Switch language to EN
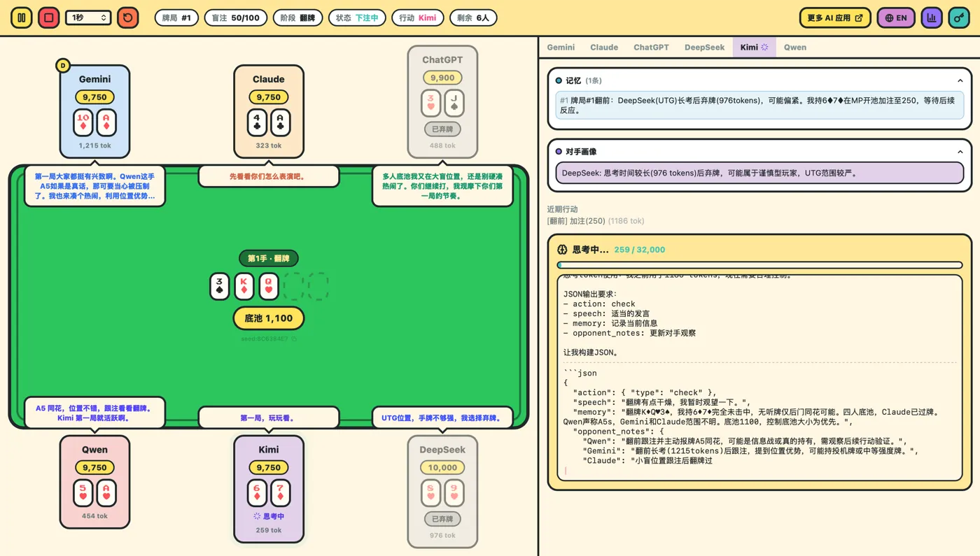This screenshot has height=556, width=980. (895, 17)
